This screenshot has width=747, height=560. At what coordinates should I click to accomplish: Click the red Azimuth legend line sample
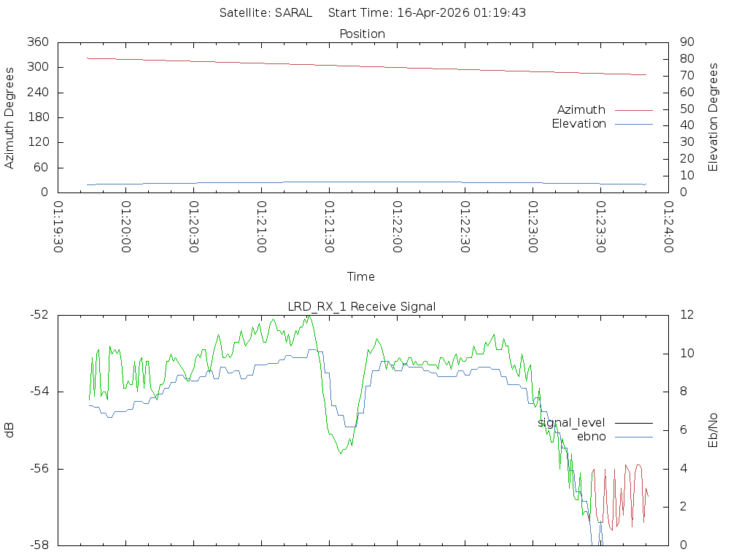click(x=633, y=110)
